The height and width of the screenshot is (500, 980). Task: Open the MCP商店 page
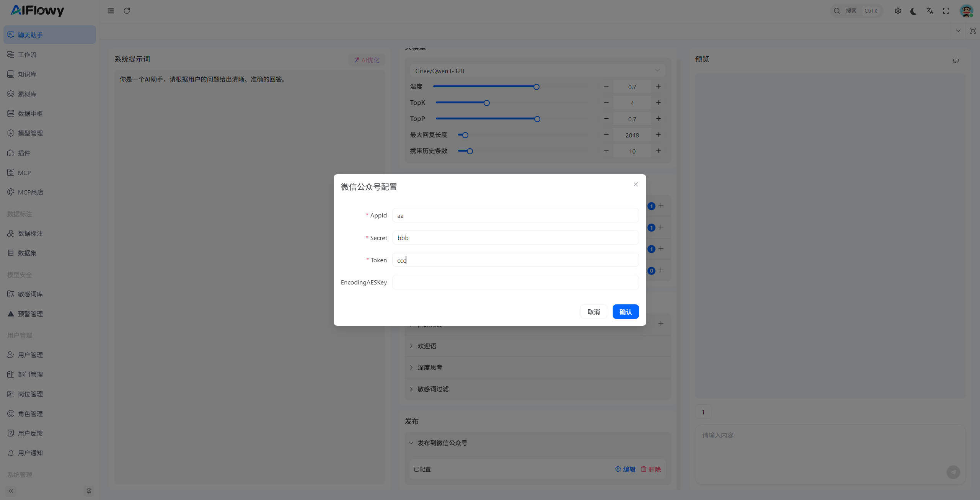[x=31, y=192]
